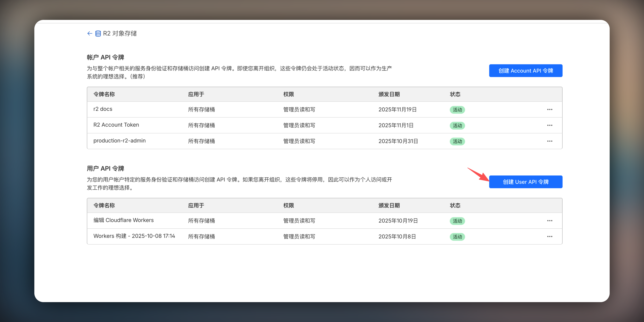Go back to R2 对象存储 page
Screen dimensions: 644x322
120,33
